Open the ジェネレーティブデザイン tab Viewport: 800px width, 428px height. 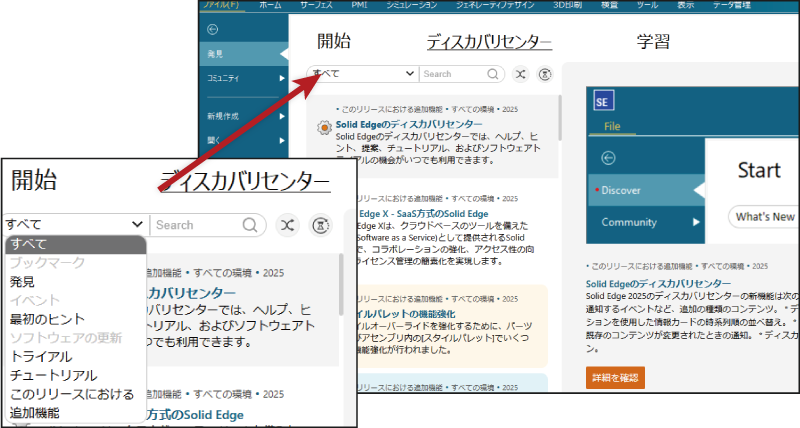click(495, 5)
